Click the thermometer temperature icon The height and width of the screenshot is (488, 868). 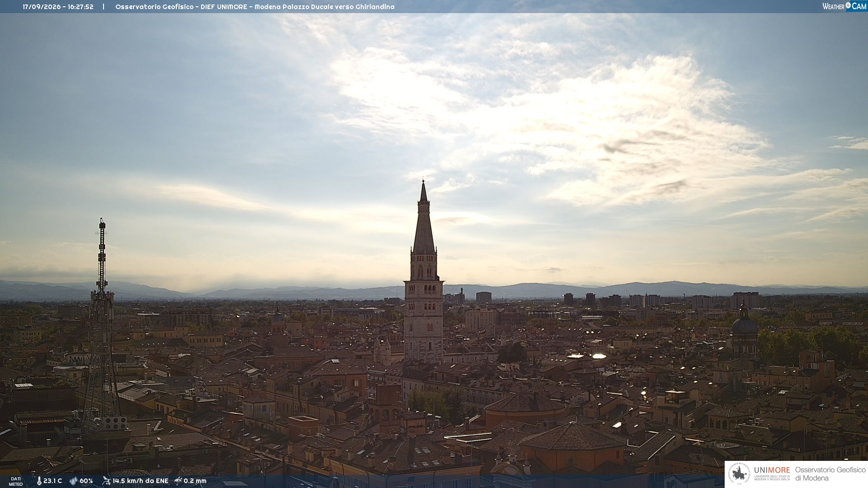coord(39,481)
